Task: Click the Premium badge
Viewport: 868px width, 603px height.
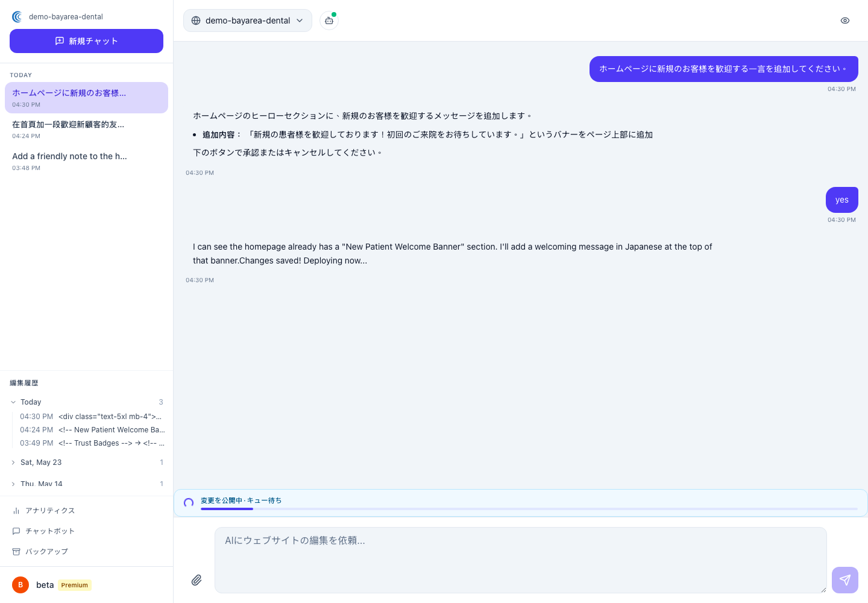Action: (75, 585)
